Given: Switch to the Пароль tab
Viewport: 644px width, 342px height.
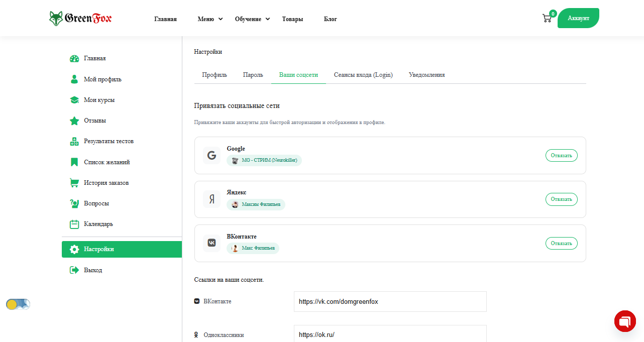Looking at the screenshot, I should [x=253, y=75].
